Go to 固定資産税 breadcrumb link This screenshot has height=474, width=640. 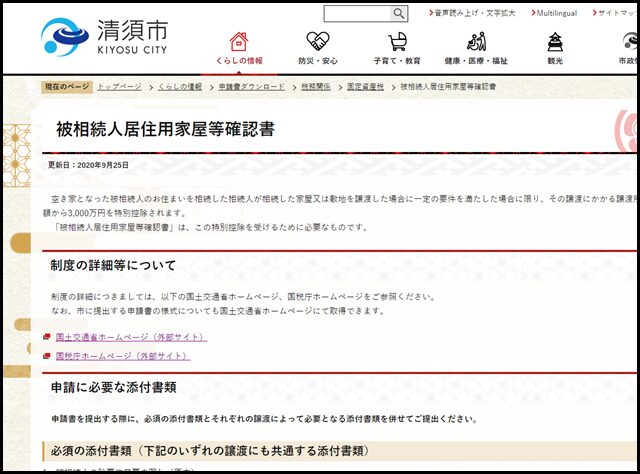pyautogui.click(x=365, y=87)
